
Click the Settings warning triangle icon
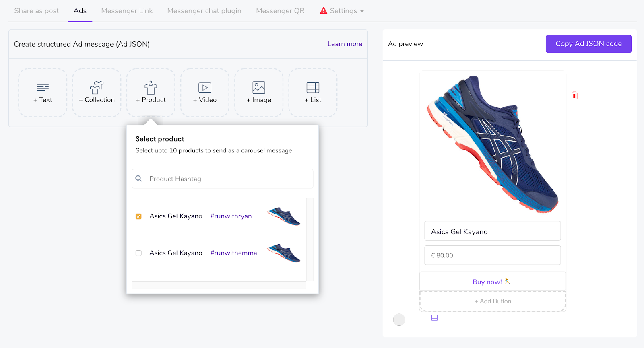coord(324,11)
